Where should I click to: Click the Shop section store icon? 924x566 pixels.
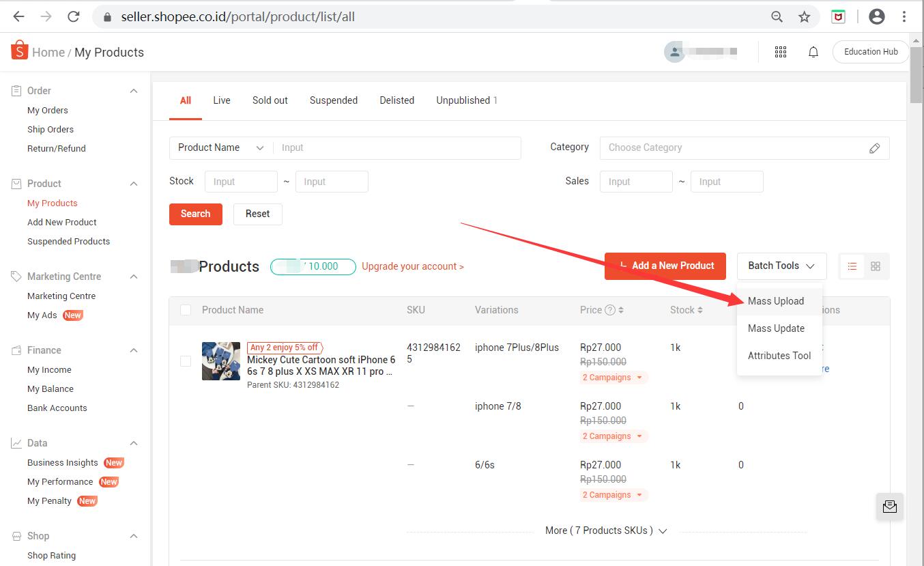pyautogui.click(x=16, y=536)
